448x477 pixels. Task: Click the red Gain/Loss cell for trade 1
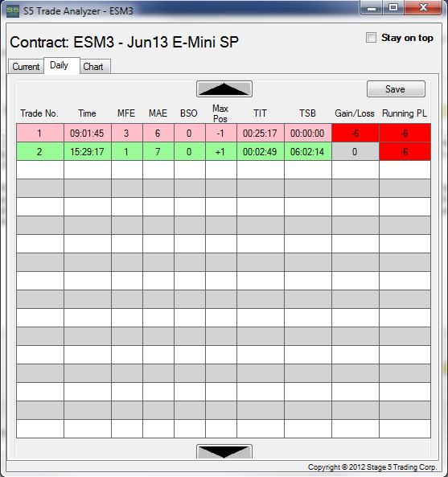356,133
